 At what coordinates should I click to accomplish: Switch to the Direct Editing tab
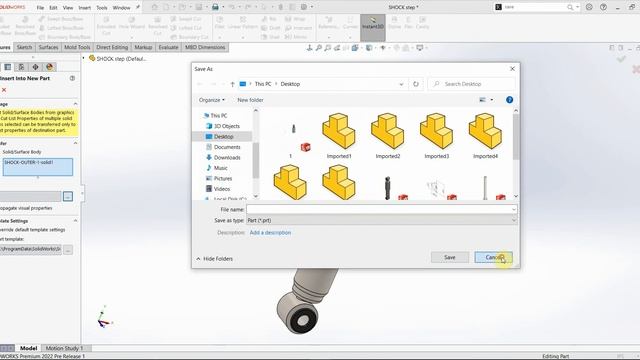point(112,47)
